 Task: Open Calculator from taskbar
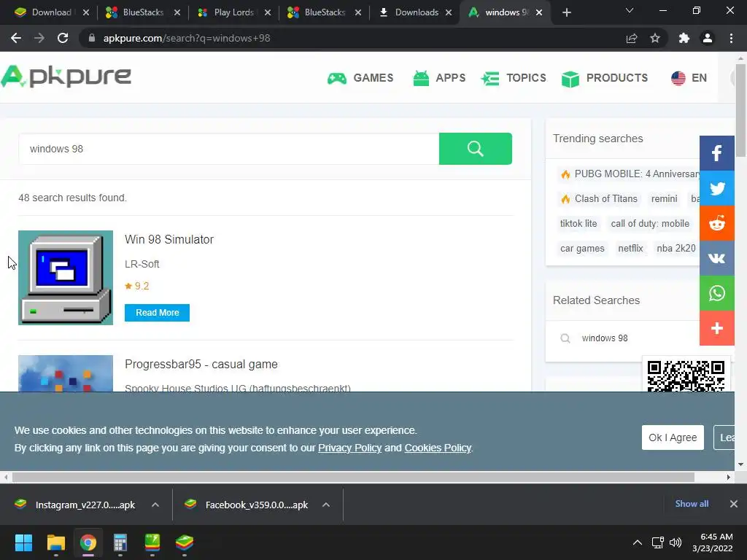120,542
